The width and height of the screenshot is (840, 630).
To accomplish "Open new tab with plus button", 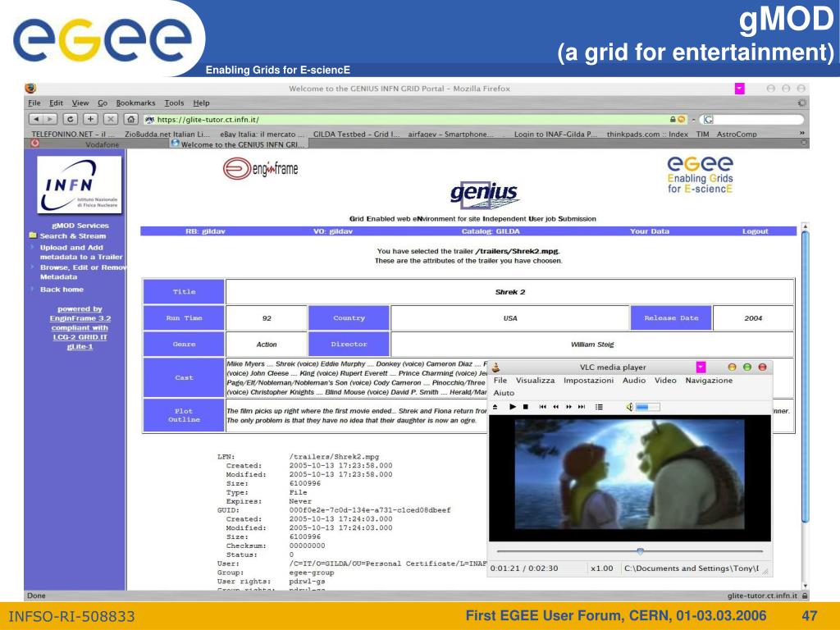I will [90, 119].
